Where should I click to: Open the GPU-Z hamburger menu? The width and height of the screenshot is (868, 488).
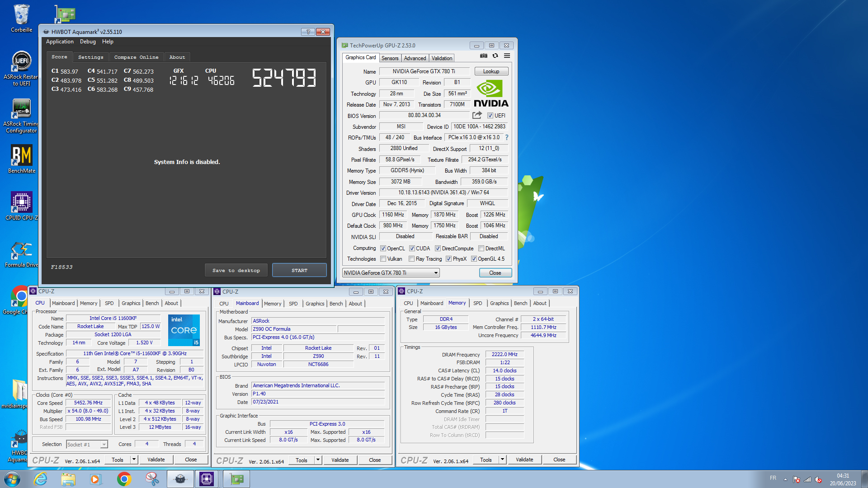[x=507, y=56]
